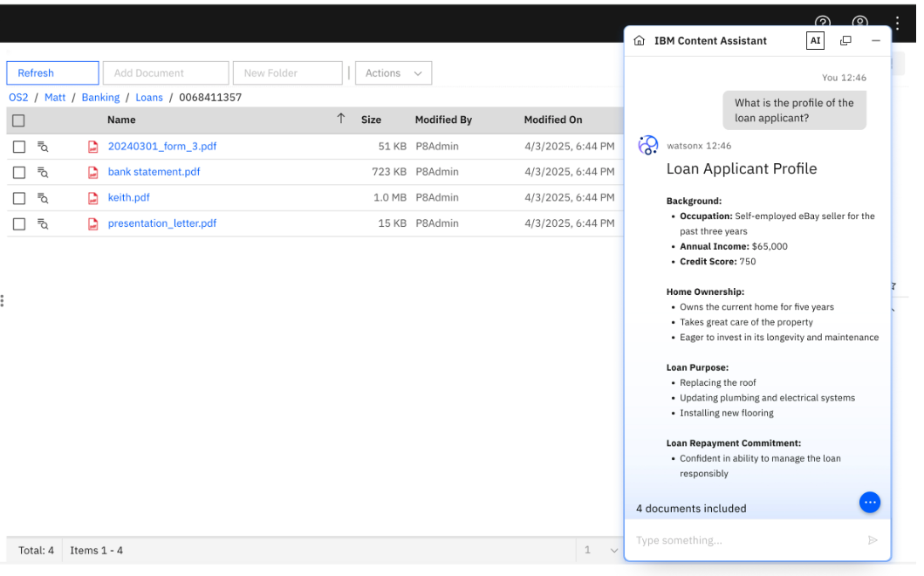The height and width of the screenshot is (576, 924).
Task: Open the blue more options chat button
Action: (x=869, y=503)
